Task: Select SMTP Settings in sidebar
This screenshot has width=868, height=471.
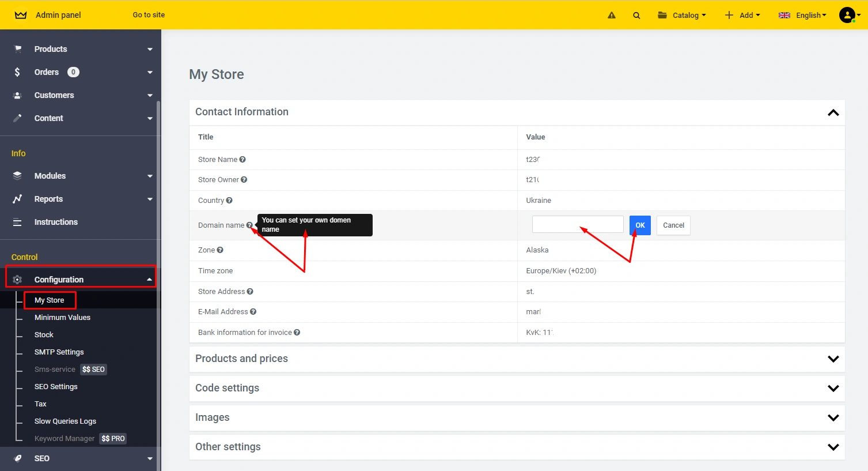Action: (x=59, y=352)
